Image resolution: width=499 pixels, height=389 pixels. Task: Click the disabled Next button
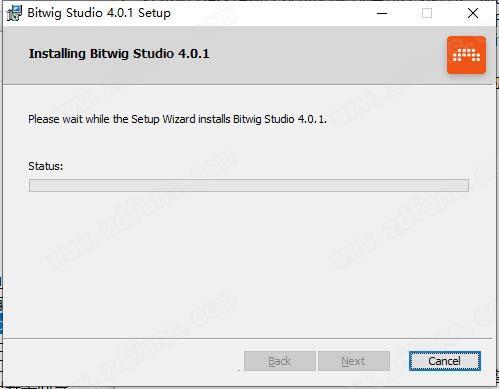354,361
